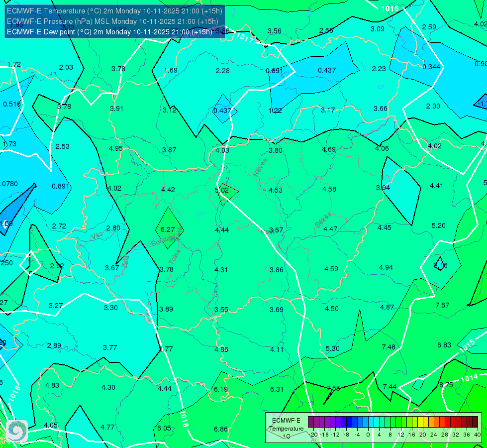Viewport: 487px width, 448px height.
Task: Click the 6.27 temperature value
Action: point(168,229)
